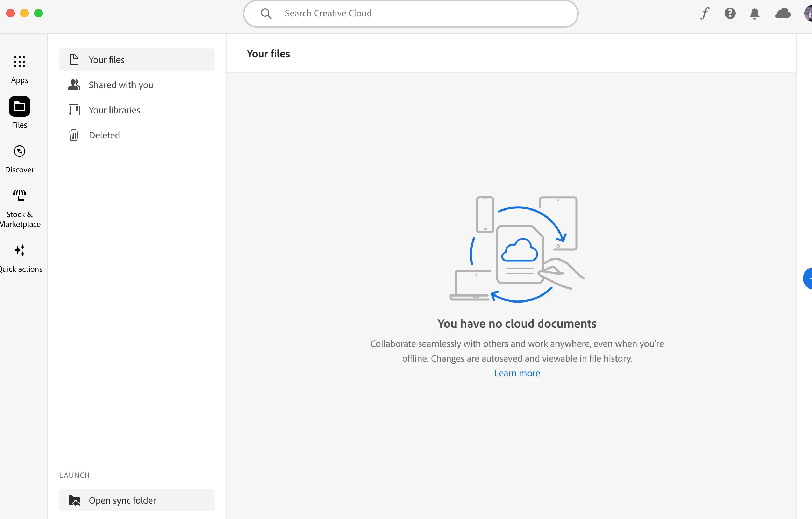Follow the Learn more link

517,373
